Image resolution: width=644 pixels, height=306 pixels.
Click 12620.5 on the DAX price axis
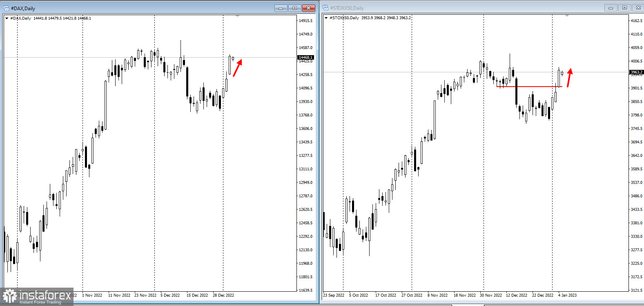[x=305, y=210]
